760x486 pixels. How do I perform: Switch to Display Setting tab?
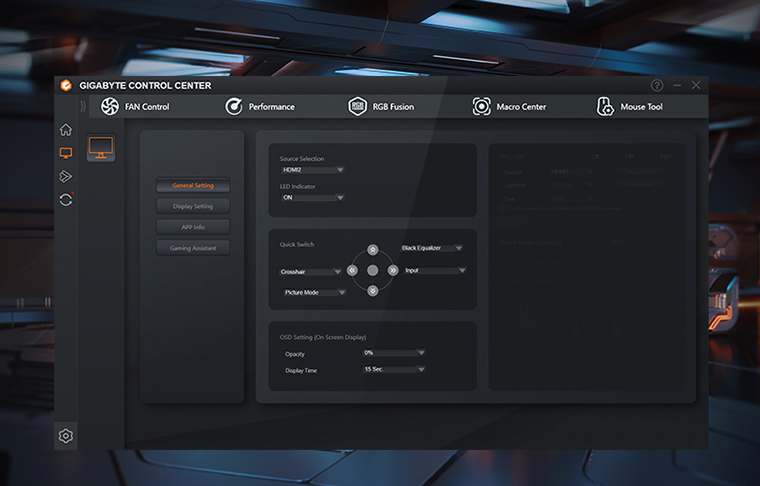tap(193, 206)
